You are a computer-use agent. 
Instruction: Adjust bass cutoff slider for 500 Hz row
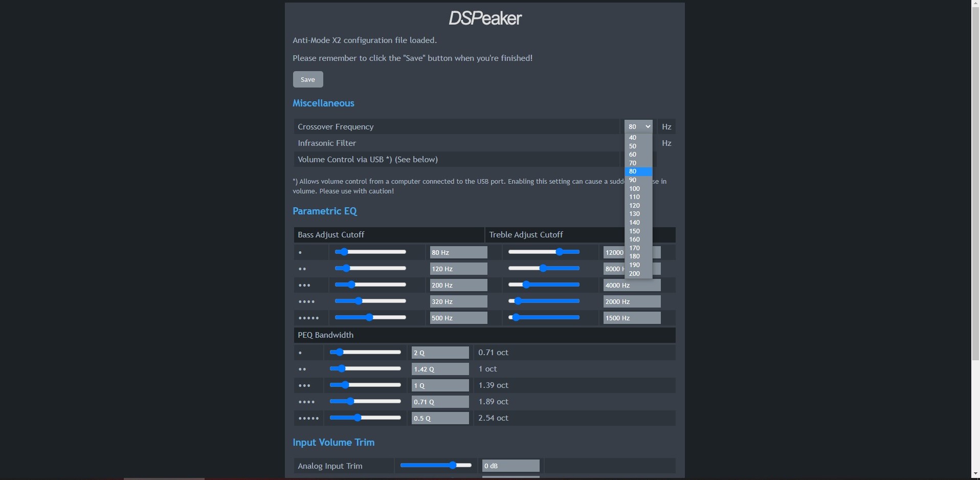point(370,317)
